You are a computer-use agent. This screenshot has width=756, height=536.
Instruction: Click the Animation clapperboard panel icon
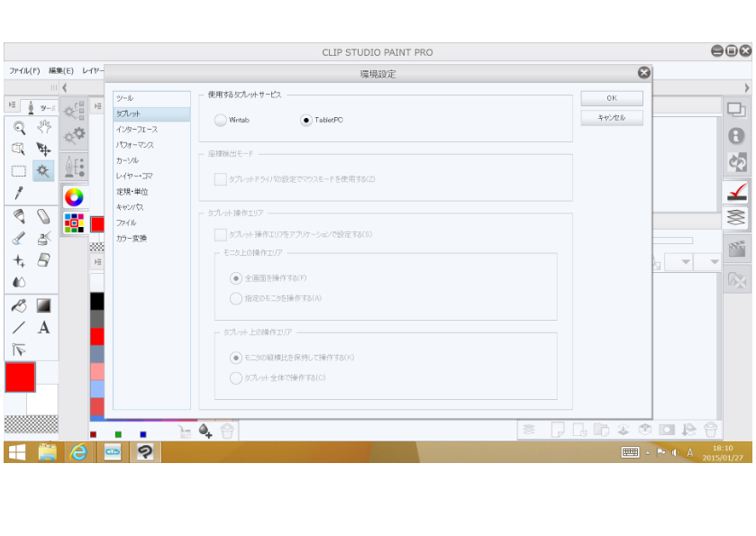pos(737,249)
